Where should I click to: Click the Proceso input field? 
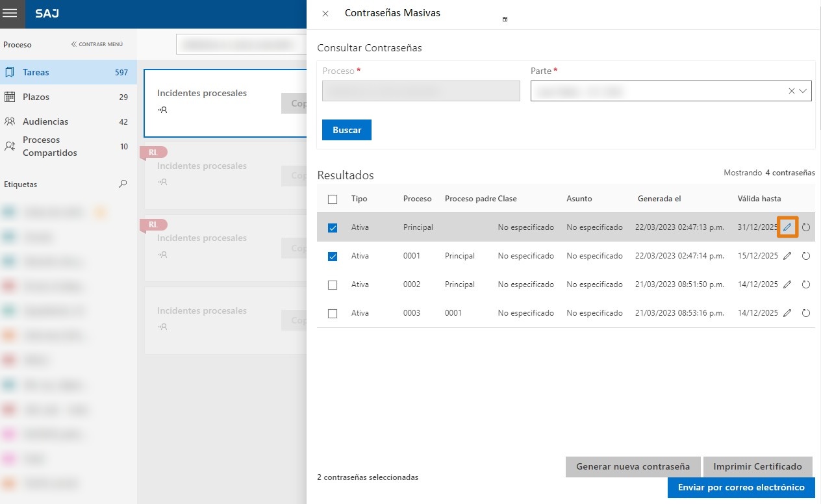(421, 91)
